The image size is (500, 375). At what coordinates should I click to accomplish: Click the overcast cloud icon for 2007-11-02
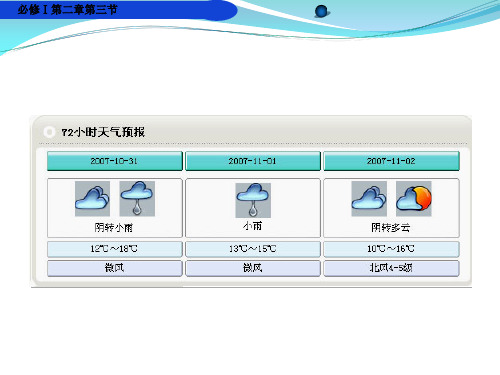[x=369, y=199]
